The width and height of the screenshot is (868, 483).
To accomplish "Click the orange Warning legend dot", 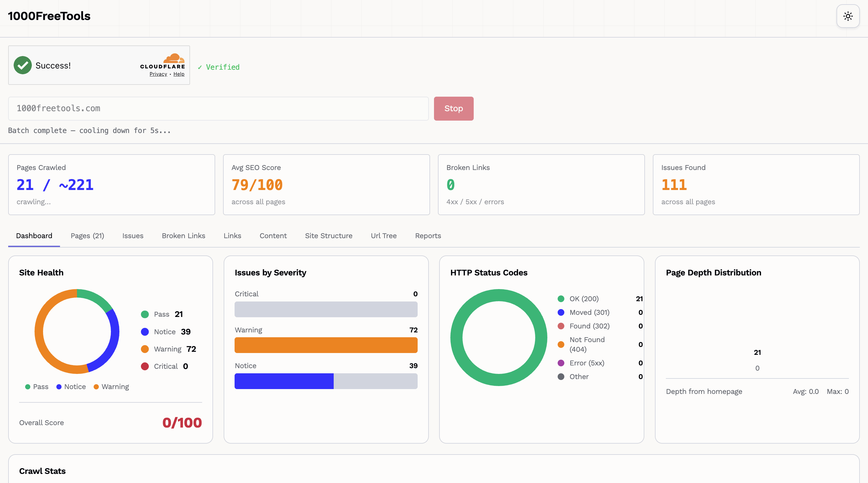I will [x=145, y=349].
